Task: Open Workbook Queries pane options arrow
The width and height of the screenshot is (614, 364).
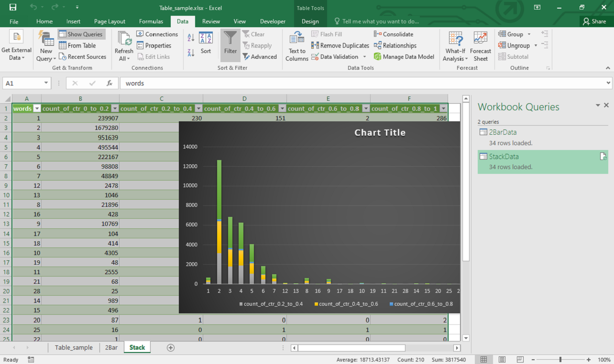Action: click(x=598, y=105)
